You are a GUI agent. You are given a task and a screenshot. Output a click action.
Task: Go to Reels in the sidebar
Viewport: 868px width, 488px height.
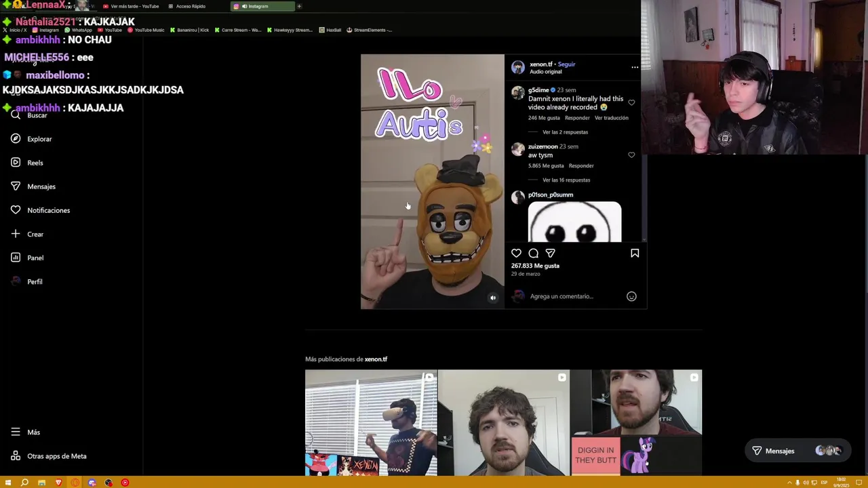[x=27, y=163]
